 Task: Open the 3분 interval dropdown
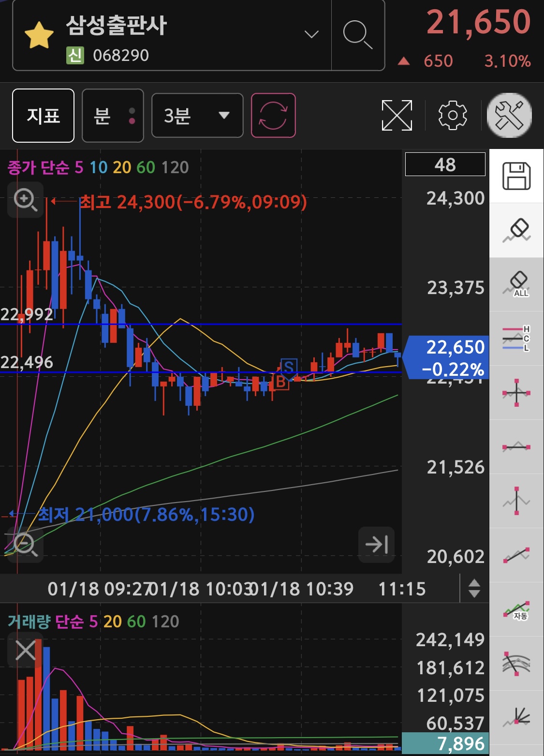click(197, 116)
